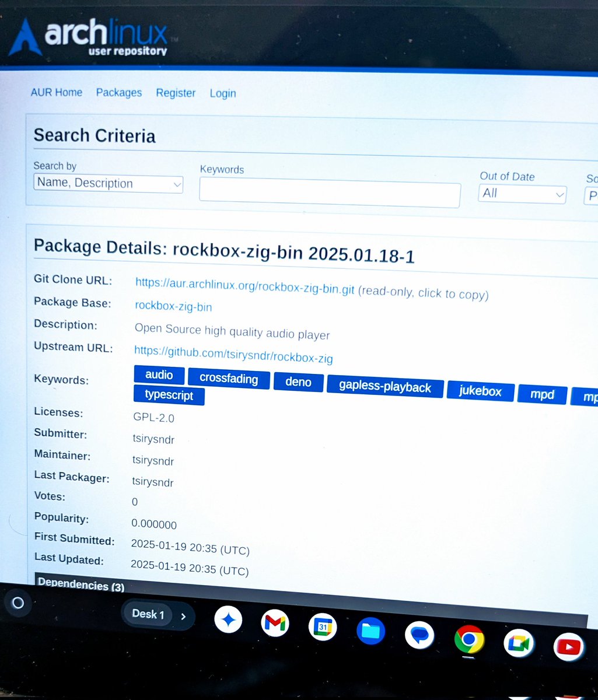Open the Register page

click(x=176, y=93)
